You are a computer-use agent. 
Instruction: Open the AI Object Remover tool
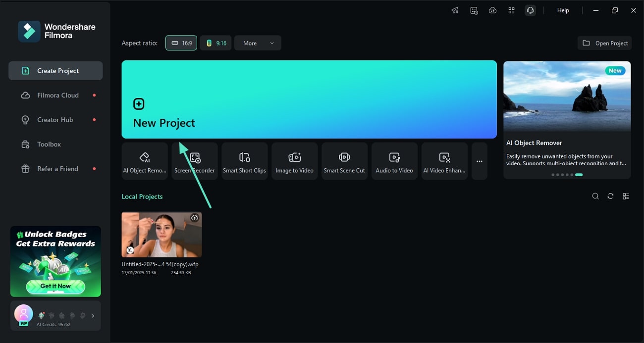145,161
